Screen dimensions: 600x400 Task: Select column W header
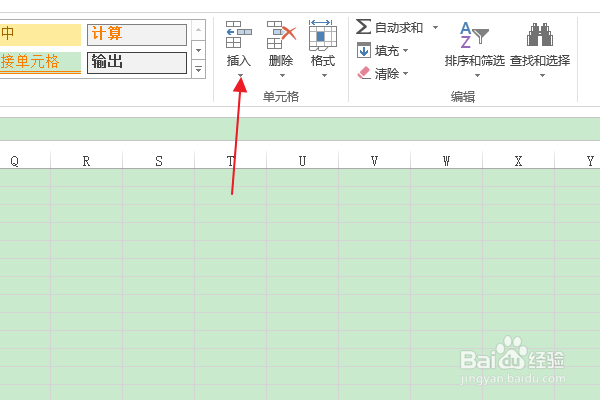(x=446, y=161)
